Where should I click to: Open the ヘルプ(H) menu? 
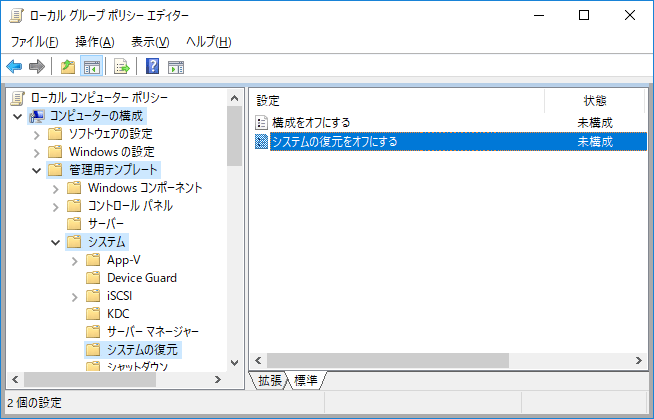[209, 42]
